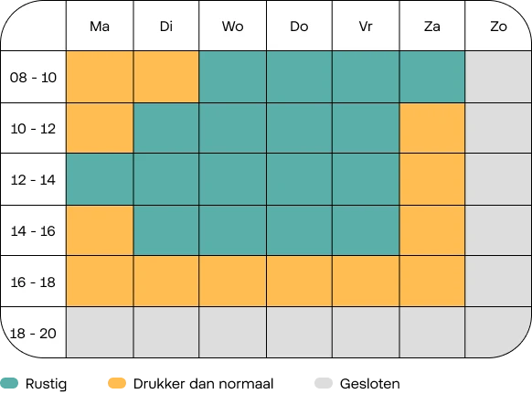Click the 18 - 20 row label
This screenshot has height=394, width=532.
(x=33, y=334)
